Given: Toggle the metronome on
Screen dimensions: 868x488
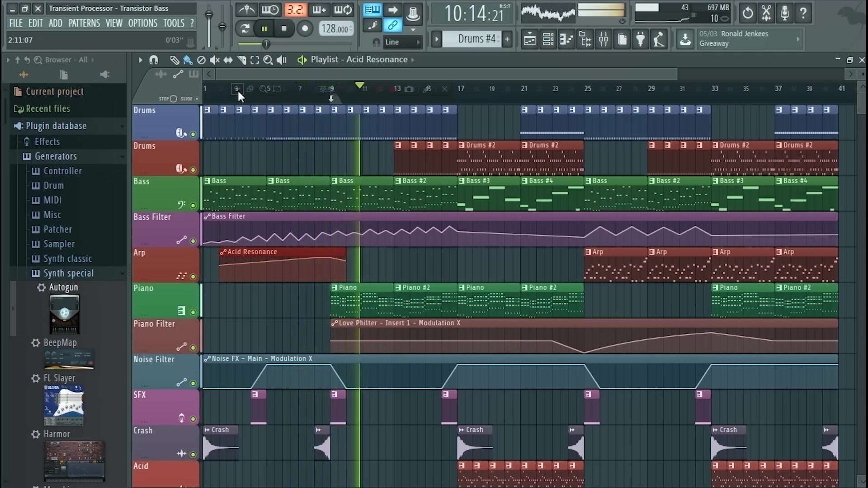Looking at the screenshot, I should point(246,9).
